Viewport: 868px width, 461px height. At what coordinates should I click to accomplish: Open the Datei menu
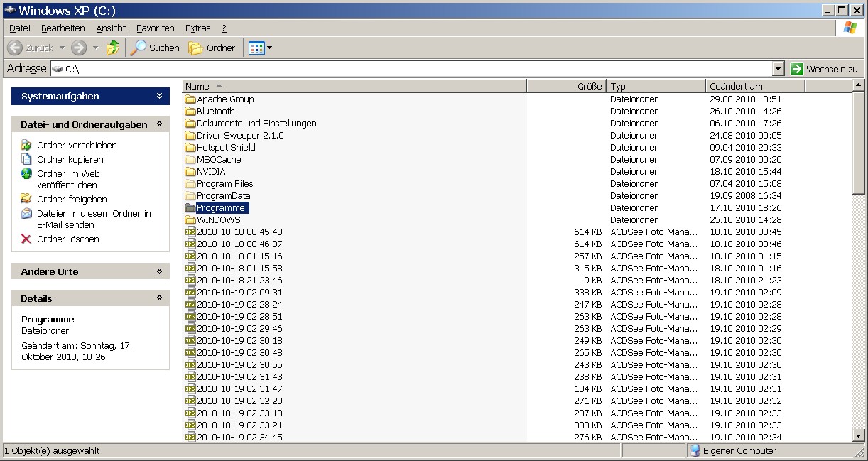pyautogui.click(x=20, y=28)
